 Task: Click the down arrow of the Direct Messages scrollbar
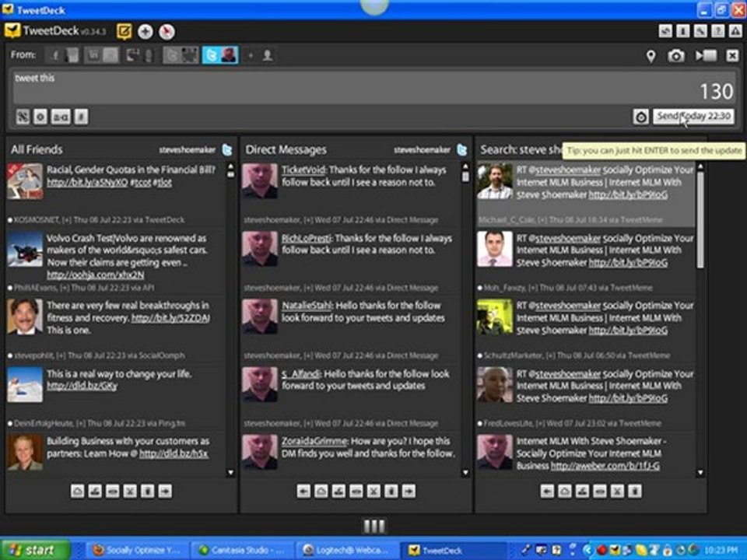coord(465,473)
